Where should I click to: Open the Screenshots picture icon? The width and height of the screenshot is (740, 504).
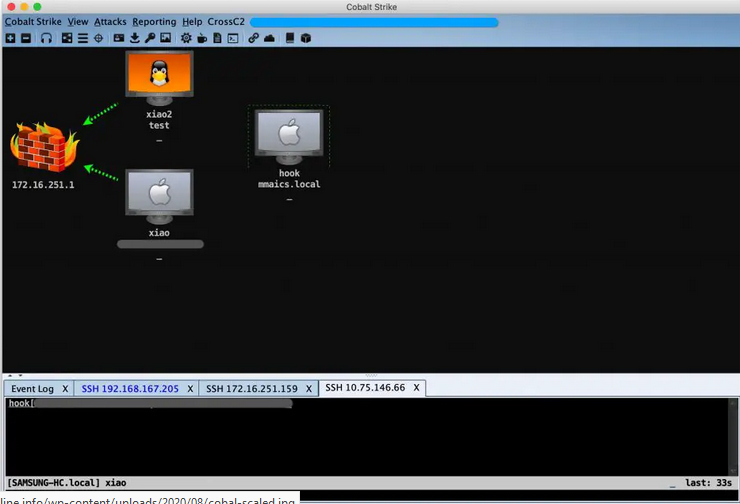tap(166, 38)
